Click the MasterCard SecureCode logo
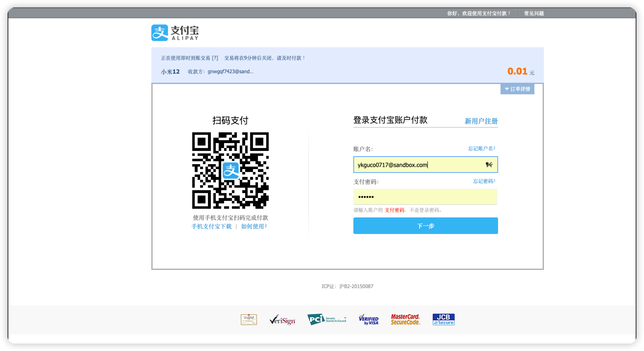Viewport: 644px width, 351px height. (405, 319)
